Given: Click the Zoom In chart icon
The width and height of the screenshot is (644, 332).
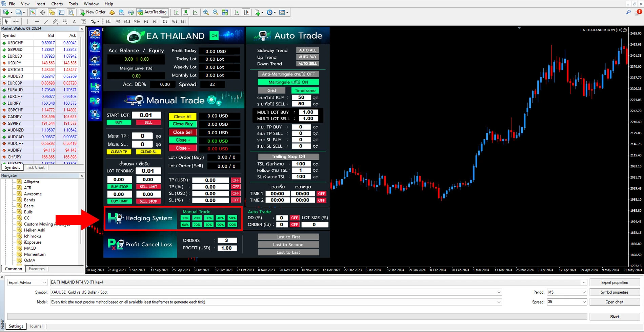Looking at the screenshot, I should pos(206,13).
